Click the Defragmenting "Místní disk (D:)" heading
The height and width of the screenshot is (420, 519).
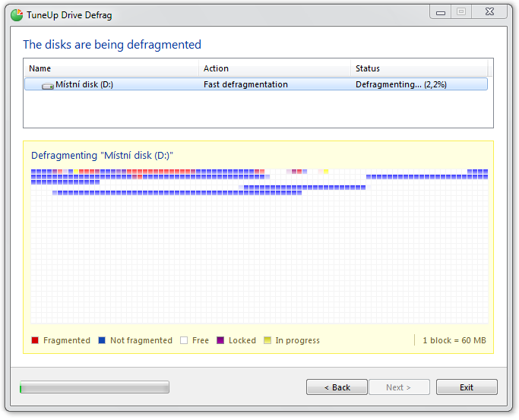click(102, 155)
